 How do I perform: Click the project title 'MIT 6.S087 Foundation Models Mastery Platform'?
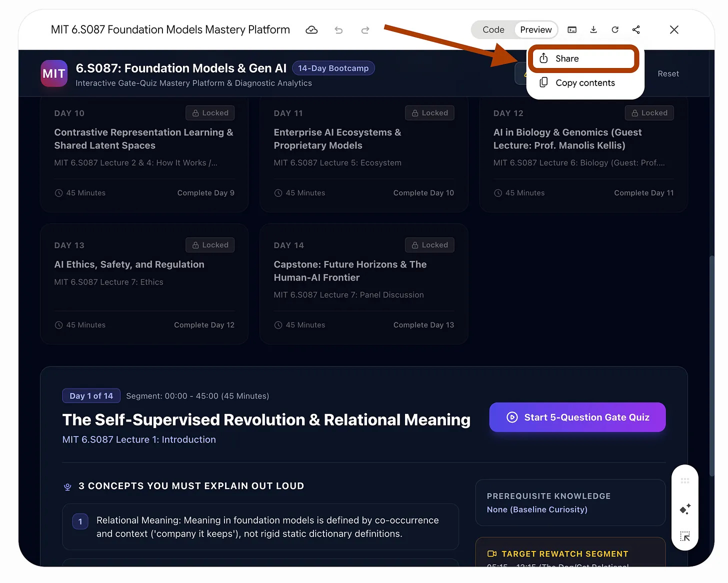point(170,30)
